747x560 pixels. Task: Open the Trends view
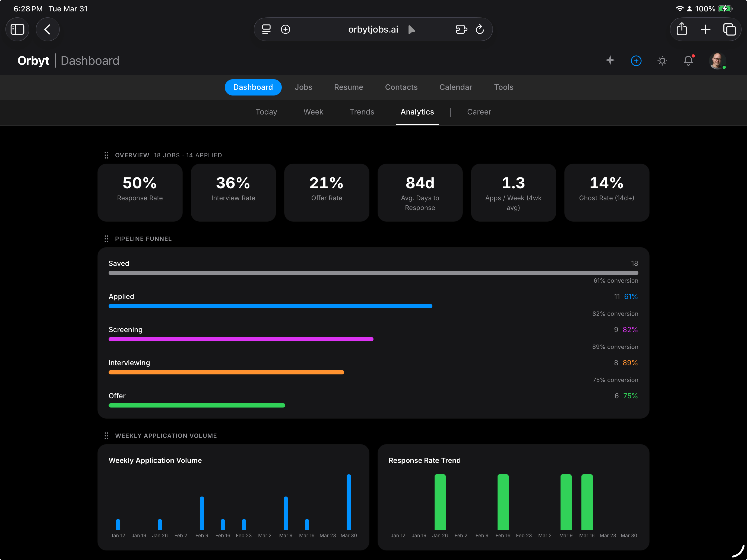point(362,112)
